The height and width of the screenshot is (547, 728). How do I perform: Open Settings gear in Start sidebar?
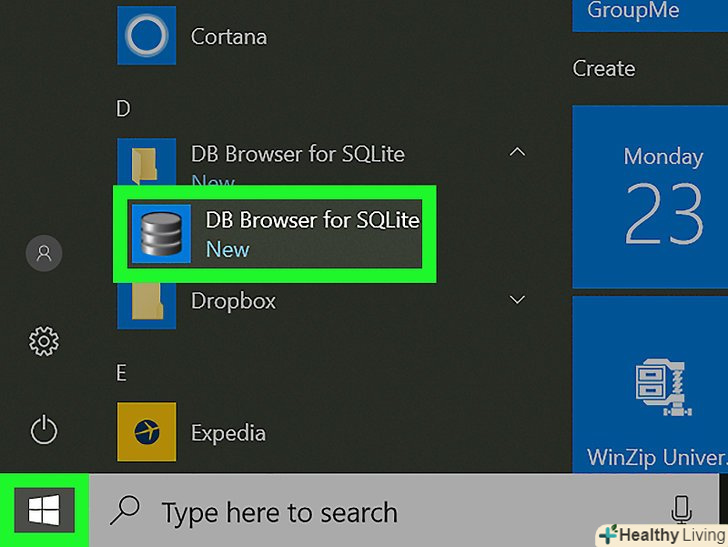[x=44, y=341]
